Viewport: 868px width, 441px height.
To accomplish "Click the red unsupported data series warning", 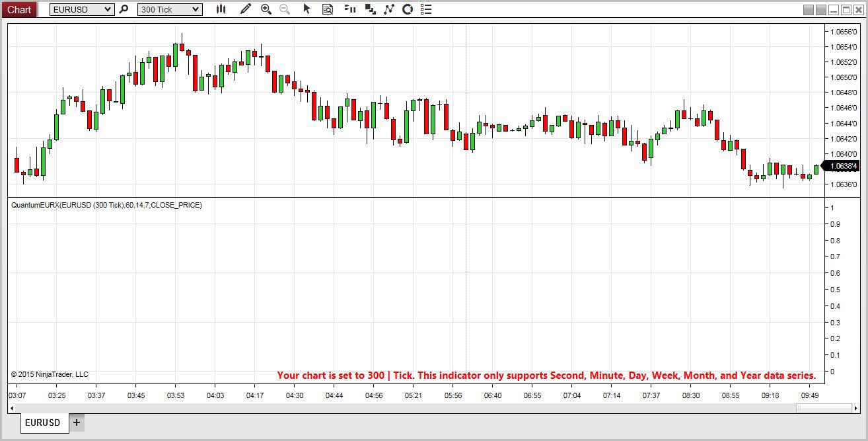I will tap(546, 376).
